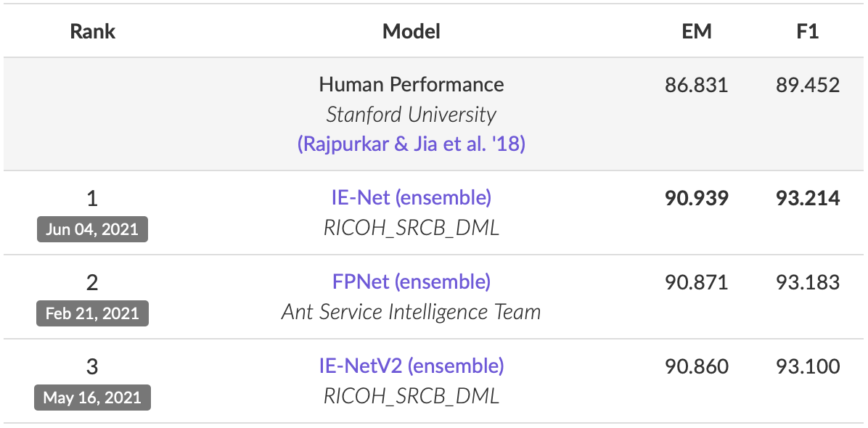Open the IE-NetV2 (ensemble) model link
The width and height of the screenshot is (868, 428).
tap(412, 366)
